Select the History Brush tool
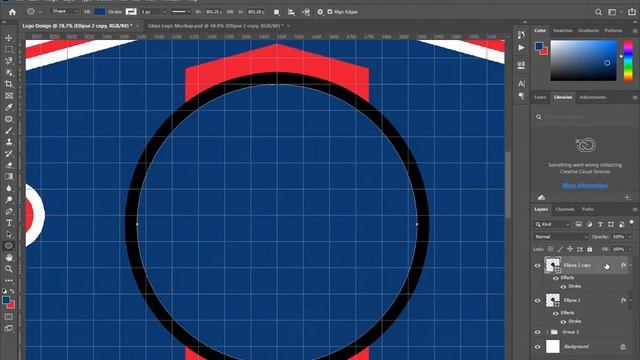This screenshot has width=640, height=360. (x=9, y=153)
